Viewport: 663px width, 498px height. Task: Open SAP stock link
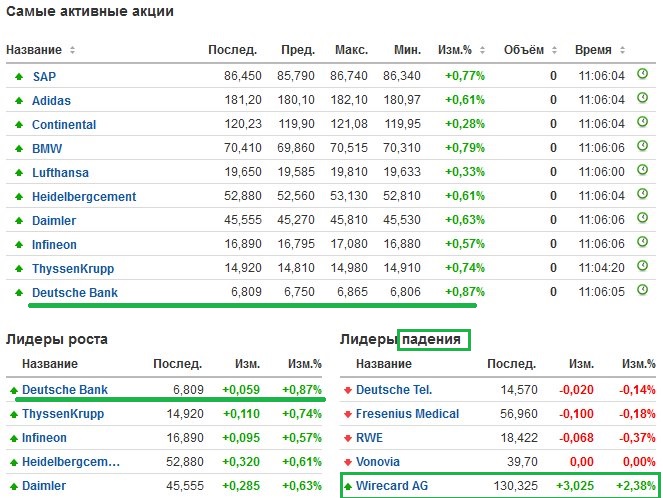(x=44, y=77)
